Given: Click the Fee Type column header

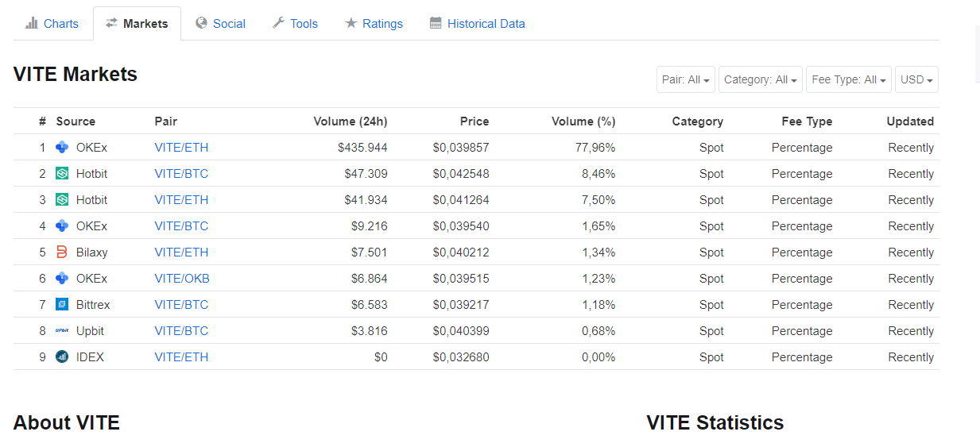Looking at the screenshot, I should 807,121.
